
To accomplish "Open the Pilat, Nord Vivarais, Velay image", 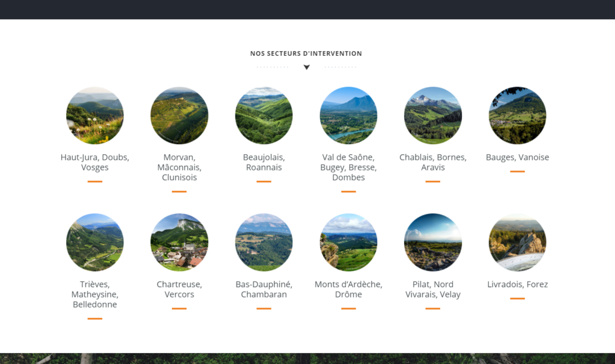I will coord(433,242).
